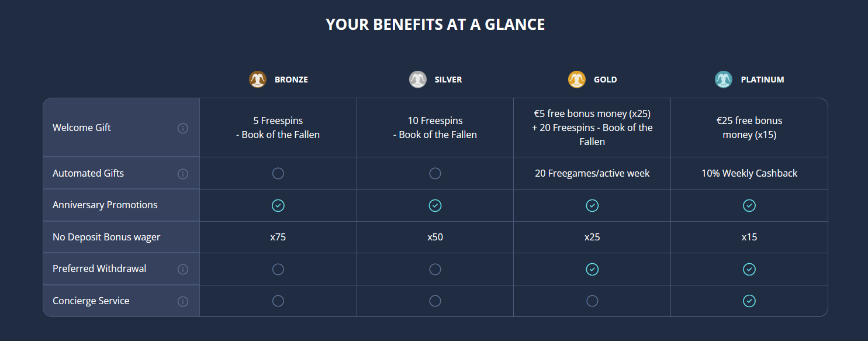Click the No Deposit Bonus wager row label
This screenshot has height=341, width=868.
click(x=106, y=237)
